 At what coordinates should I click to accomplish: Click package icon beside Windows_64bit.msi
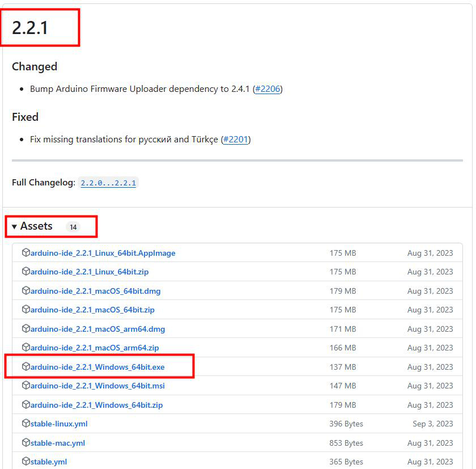pos(26,385)
